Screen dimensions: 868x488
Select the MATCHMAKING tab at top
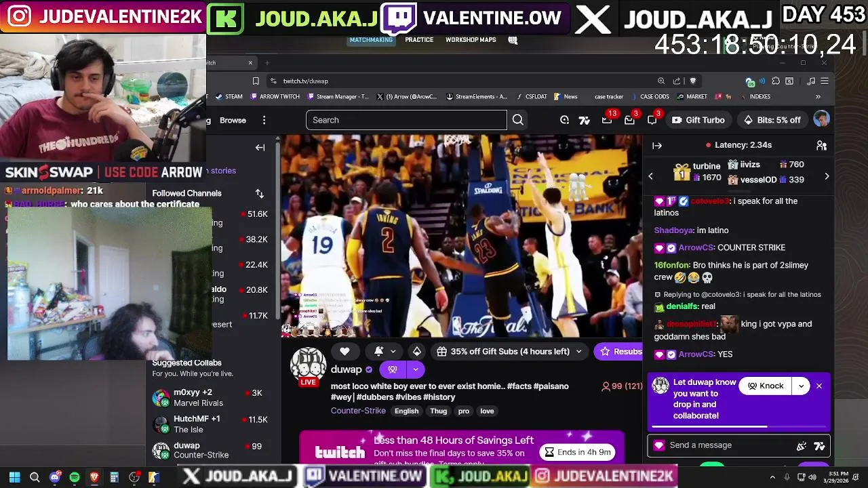[x=371, y=40]
